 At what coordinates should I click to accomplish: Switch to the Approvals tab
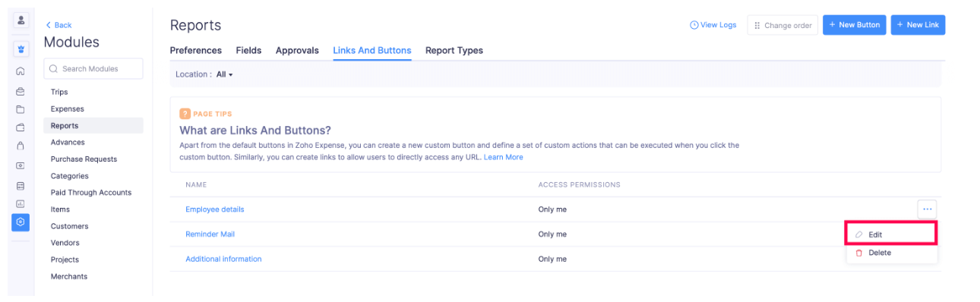(297, 50)
